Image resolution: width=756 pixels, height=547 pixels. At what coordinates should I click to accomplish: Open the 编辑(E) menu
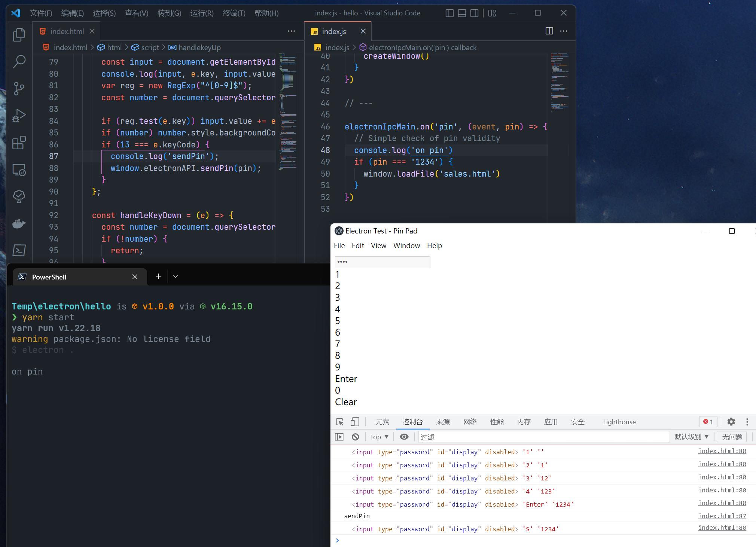(72, 13)
